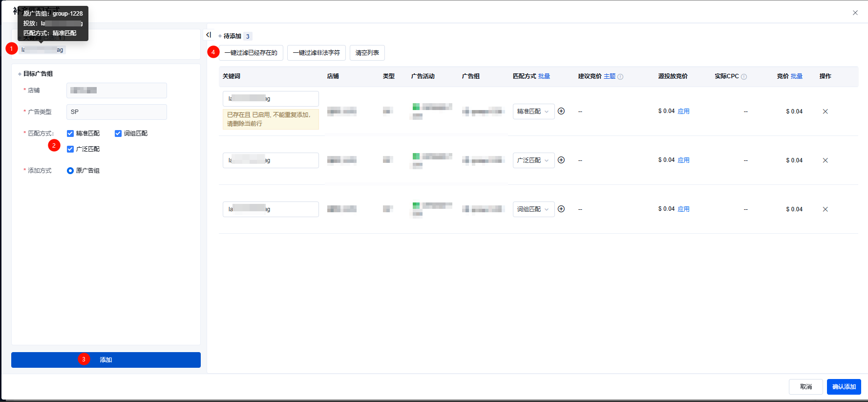Screen dimensions: 868x402
Task: Click 一键过滤已经存在的 button
Action: pyautogui.click(x=251, y=53)
